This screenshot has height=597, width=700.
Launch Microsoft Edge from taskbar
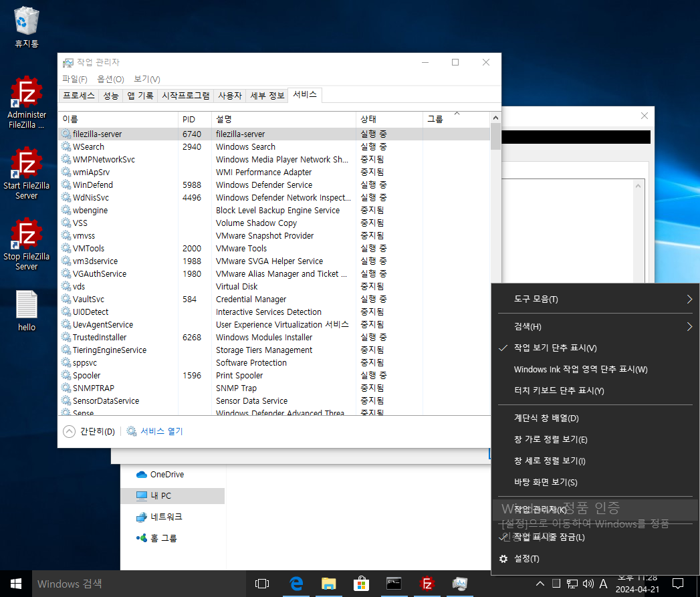296,584
